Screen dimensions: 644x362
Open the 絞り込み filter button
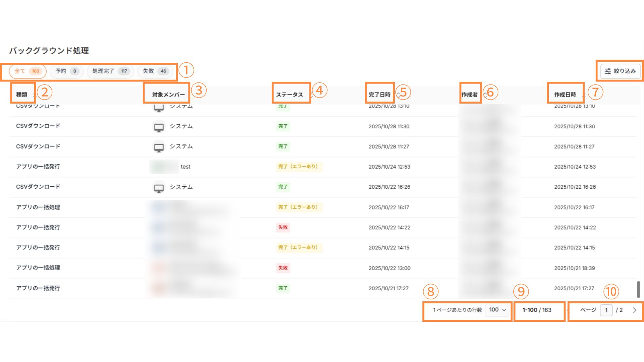pos(620,71)
